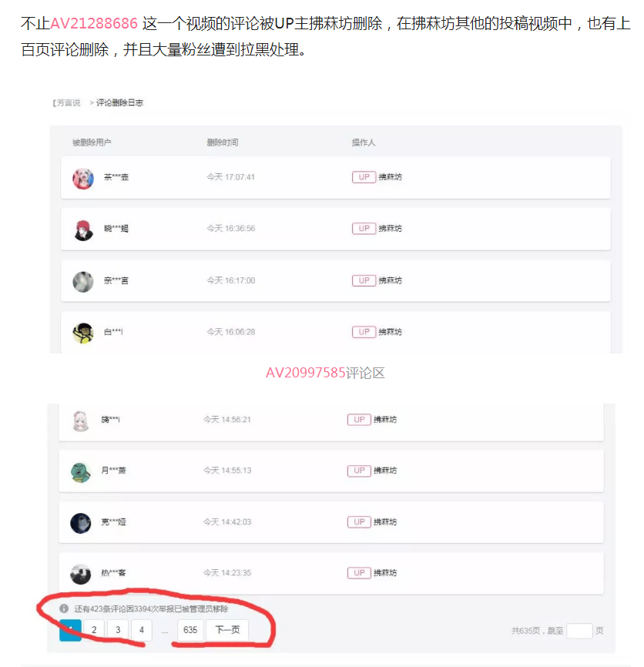Click gray avatar of user 亲***言
This screenshot has height=667, width=644.
coord(83,282)
